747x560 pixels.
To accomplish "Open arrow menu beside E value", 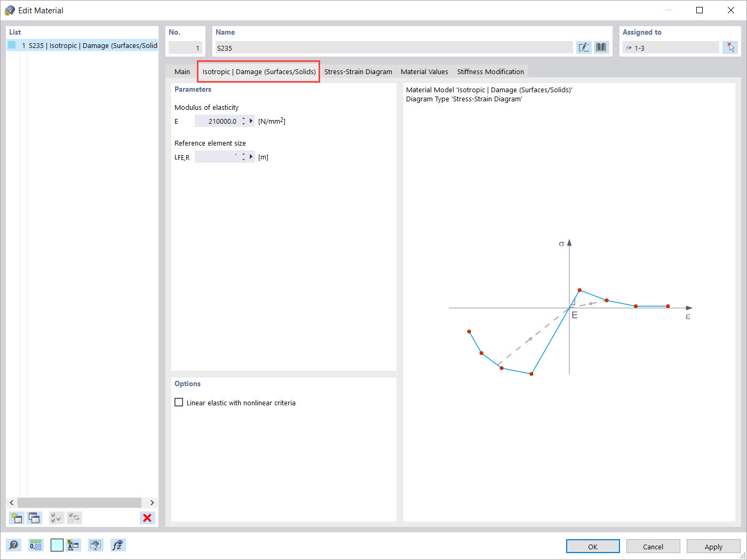I will point(251,121).
